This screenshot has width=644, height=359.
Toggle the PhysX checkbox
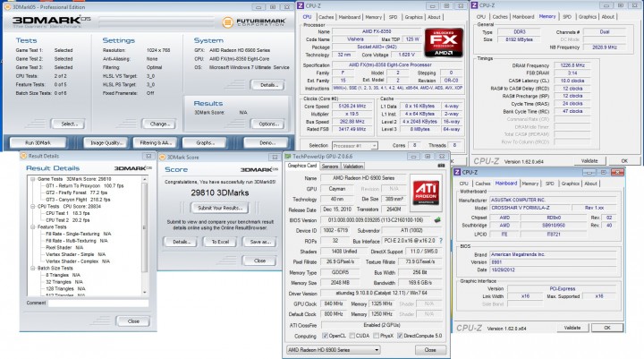tap(377, 336)
